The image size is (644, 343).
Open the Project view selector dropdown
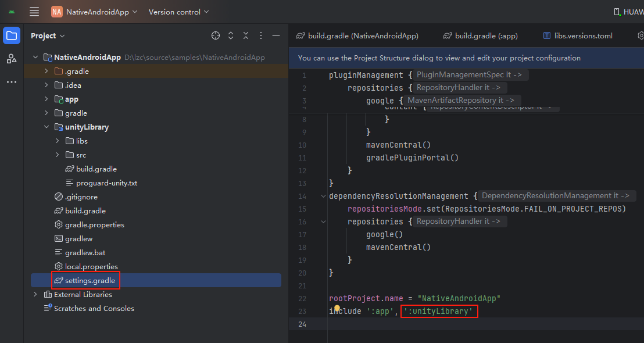tap(48, 35)
